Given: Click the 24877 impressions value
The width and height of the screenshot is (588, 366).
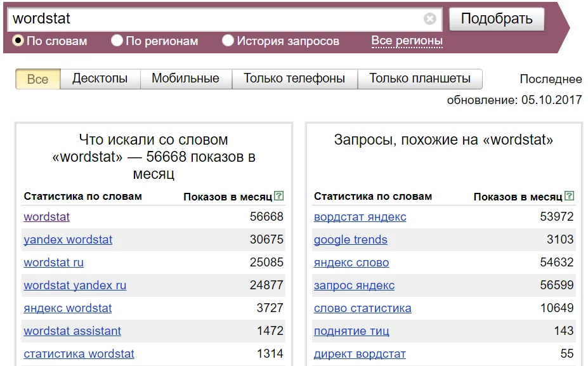Looking at the screenshot, I should tap(266, 285).
